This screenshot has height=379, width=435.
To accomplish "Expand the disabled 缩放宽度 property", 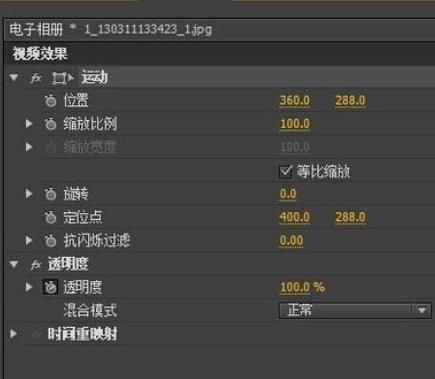I will point(29,147).
